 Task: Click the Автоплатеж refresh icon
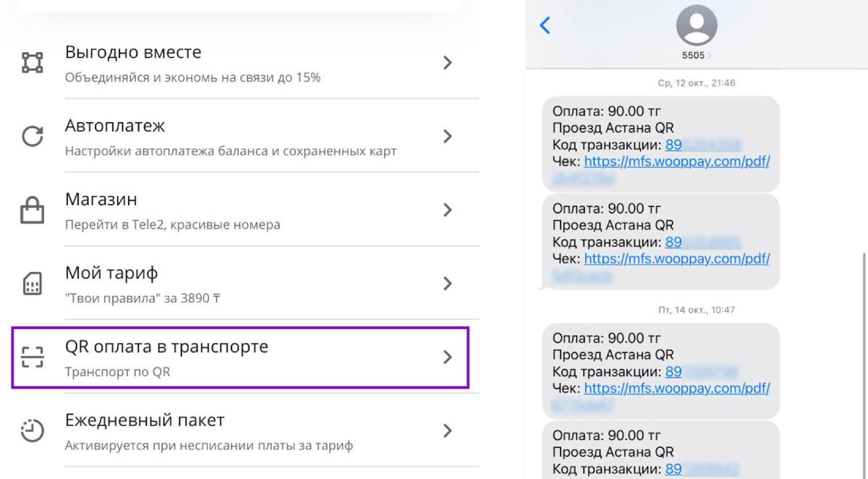tap(33, 137)
